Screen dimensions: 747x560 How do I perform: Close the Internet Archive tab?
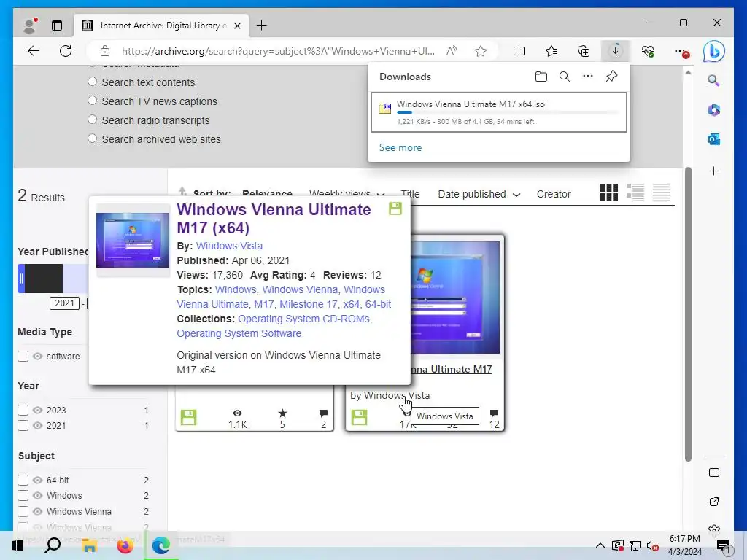point(237,26)
